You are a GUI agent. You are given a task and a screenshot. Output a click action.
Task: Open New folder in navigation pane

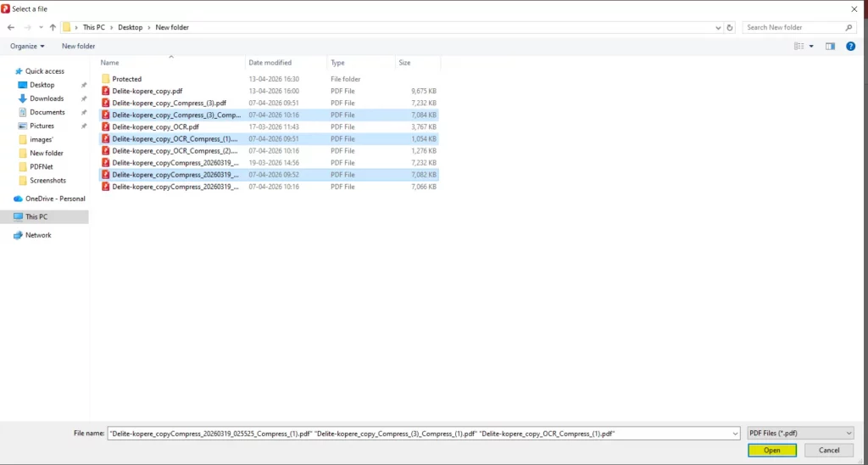click(47, 153)
